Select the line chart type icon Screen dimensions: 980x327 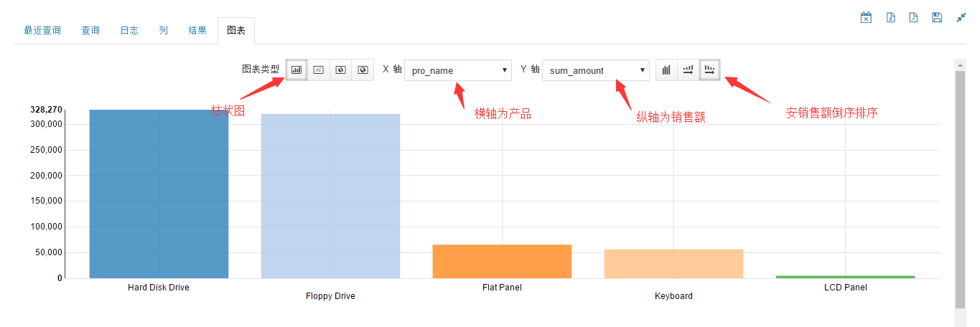(319, 70)
